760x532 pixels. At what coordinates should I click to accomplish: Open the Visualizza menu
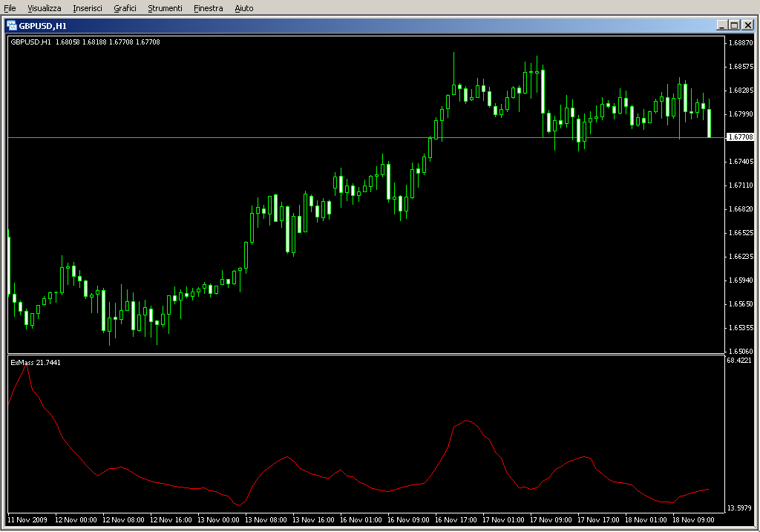coord(45,8)
